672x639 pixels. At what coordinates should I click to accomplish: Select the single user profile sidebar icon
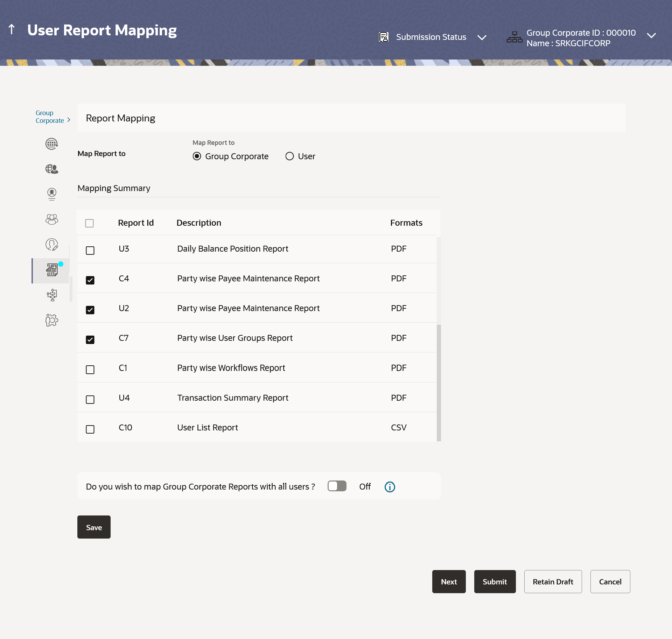pyautogui.click(x=52, y=194)
